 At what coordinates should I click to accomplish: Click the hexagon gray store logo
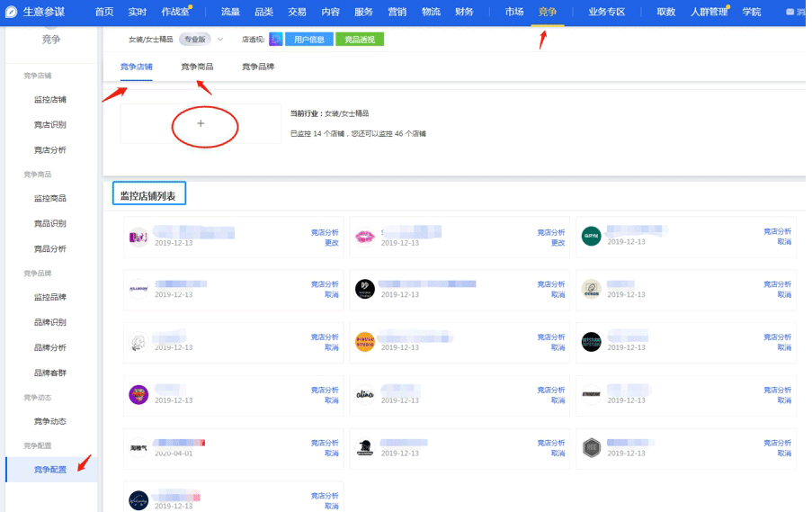point(590,447)
